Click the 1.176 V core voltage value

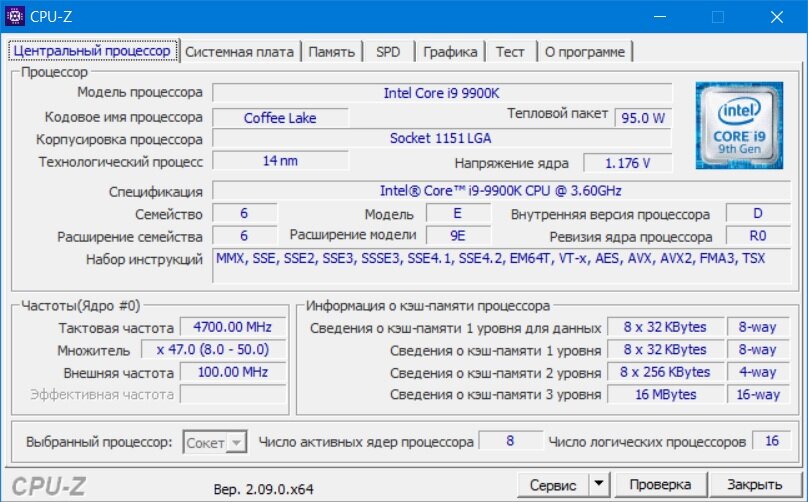pos(627,163)
